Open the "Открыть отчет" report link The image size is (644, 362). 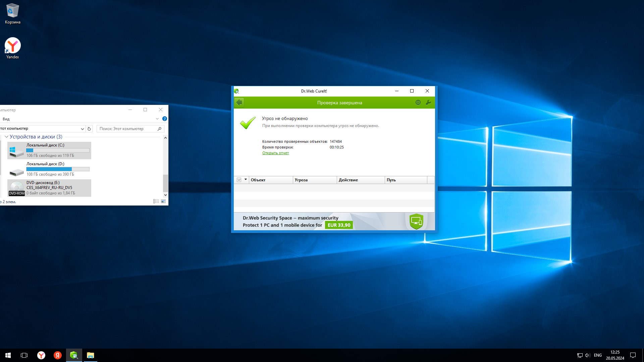pyautogui.click(x=275, y=153)
